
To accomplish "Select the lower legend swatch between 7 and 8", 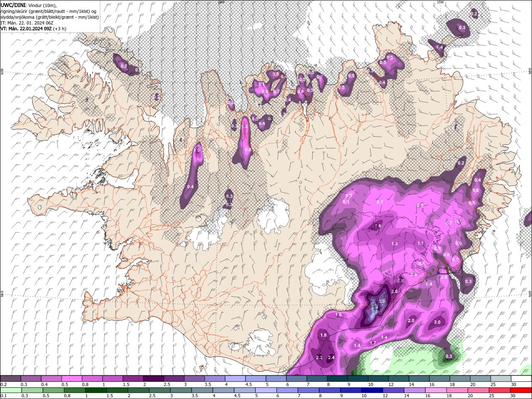I will click(308, 390).
